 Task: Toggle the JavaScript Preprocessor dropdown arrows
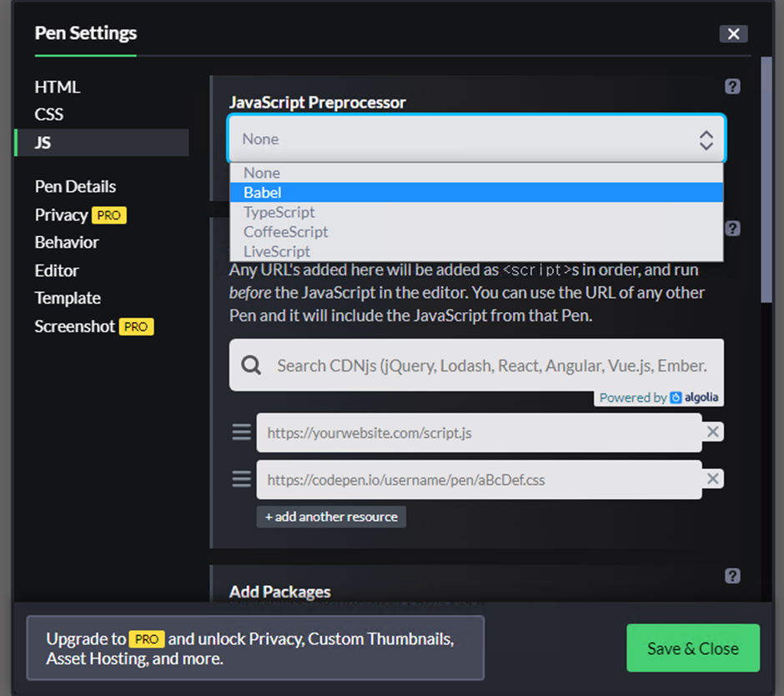(x=706, y=140)
